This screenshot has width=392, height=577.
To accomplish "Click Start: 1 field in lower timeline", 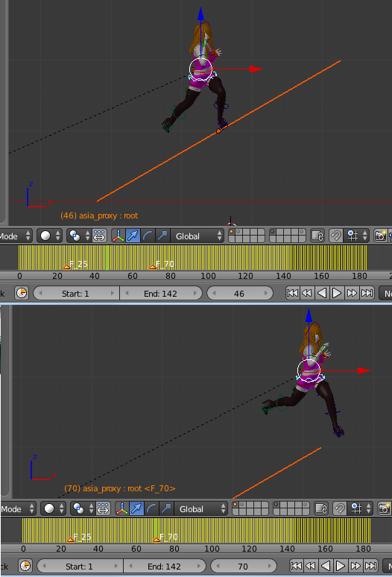I will [80, 566].
